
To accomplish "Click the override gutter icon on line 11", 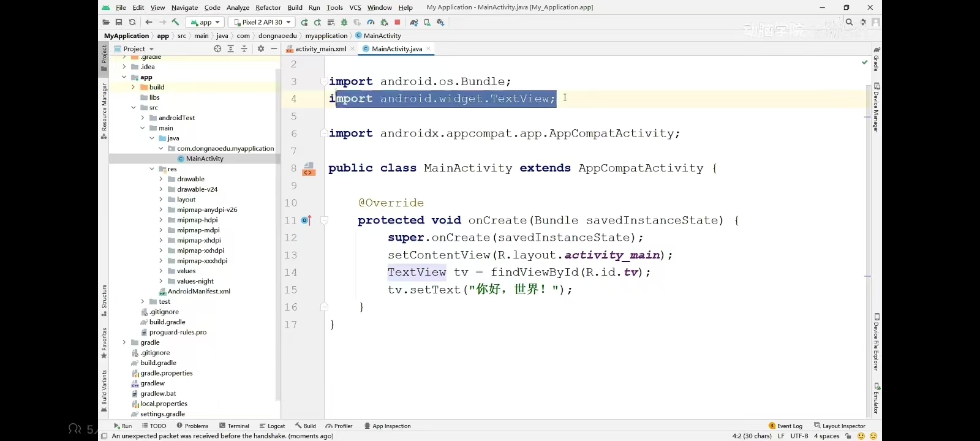I will 306,221.
